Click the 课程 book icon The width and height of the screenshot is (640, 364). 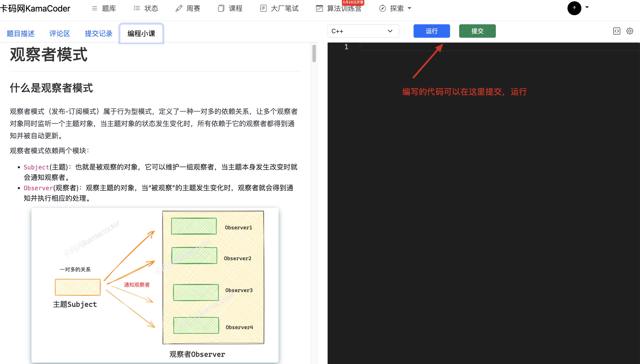(x=221, y=8)
